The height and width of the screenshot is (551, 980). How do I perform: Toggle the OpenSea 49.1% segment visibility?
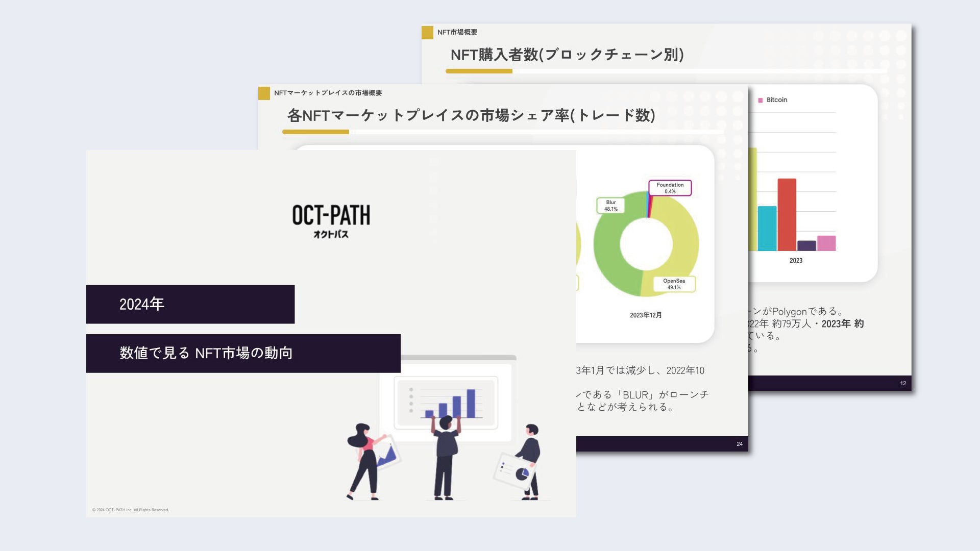[674, 284]
